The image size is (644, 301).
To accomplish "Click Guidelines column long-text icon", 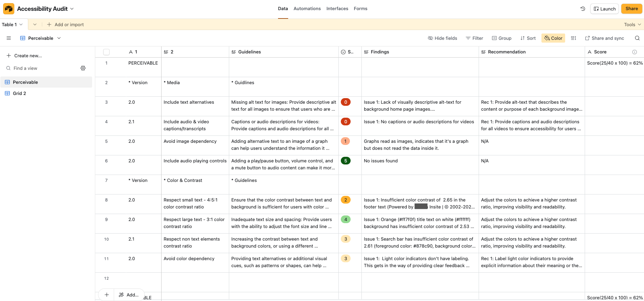I will point(234,52).
